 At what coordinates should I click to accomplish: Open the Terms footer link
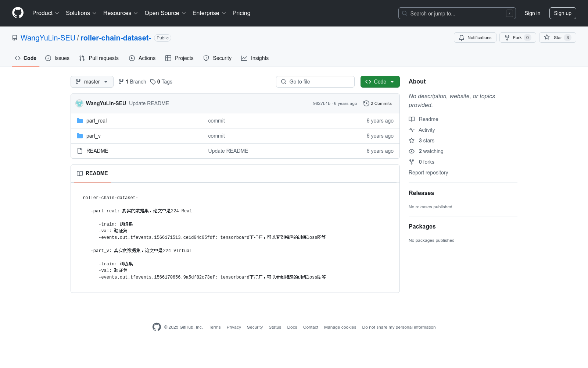pos(215,327)
